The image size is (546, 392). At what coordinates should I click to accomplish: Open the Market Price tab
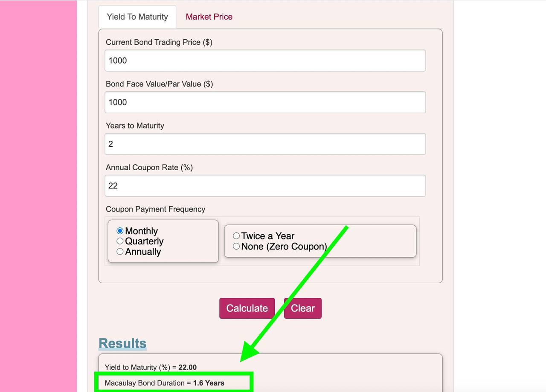click(x=209, y=17)
